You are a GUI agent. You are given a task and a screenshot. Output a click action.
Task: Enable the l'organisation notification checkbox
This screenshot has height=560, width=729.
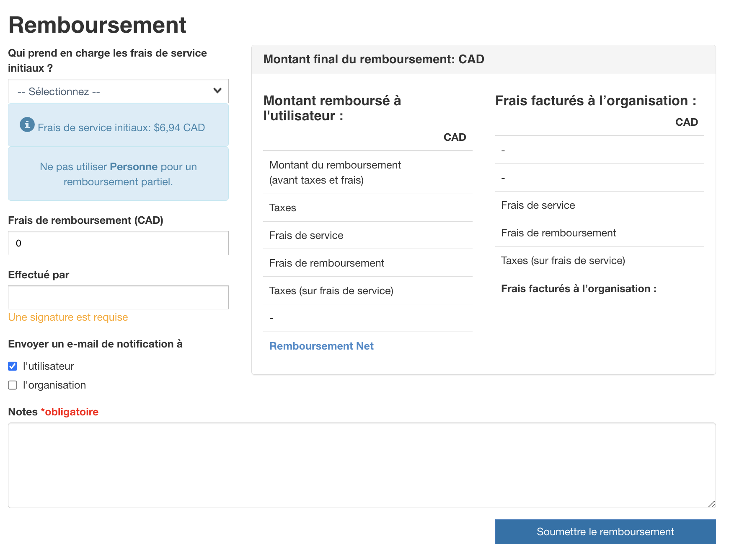(13, 385)
